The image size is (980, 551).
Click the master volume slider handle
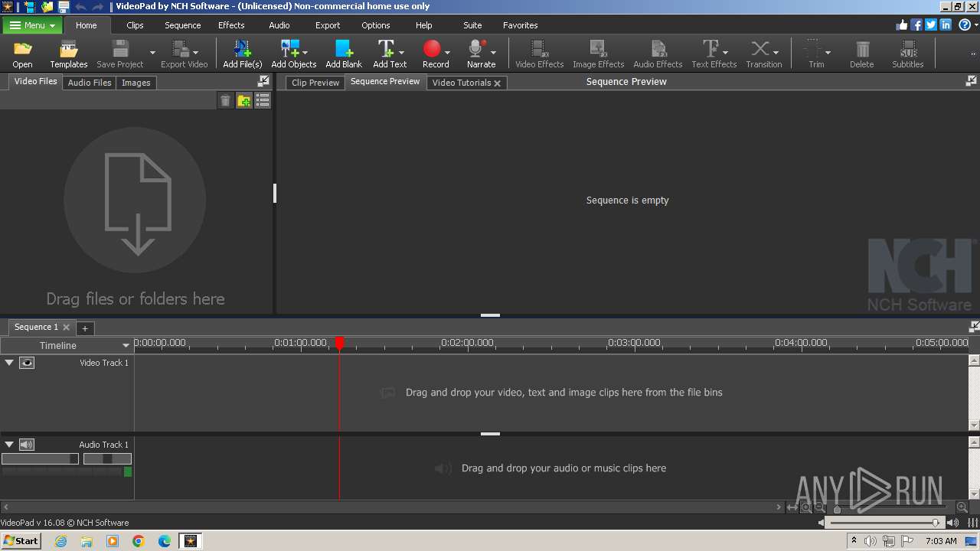(x=936, y=523)
